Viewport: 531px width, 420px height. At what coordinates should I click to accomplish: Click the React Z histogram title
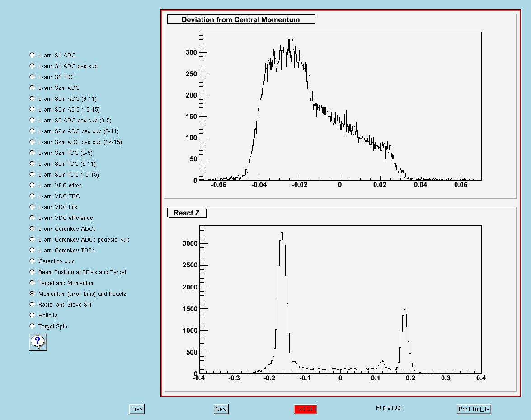187,213
